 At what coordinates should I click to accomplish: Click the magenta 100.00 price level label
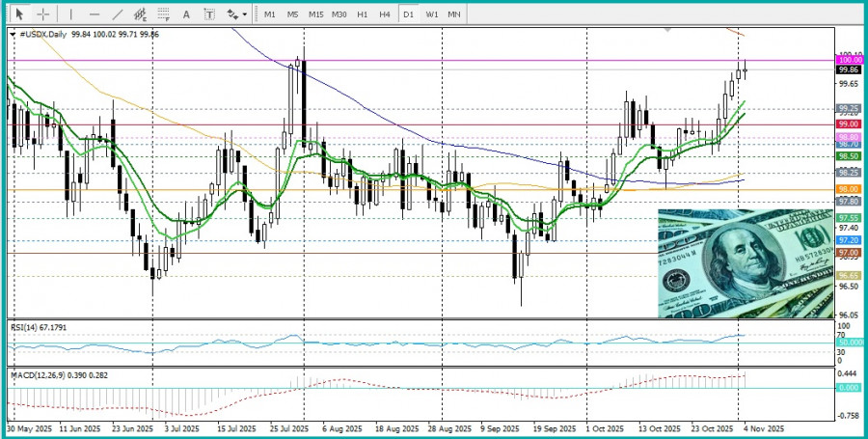pyautogui.click(x=849, y=60)
